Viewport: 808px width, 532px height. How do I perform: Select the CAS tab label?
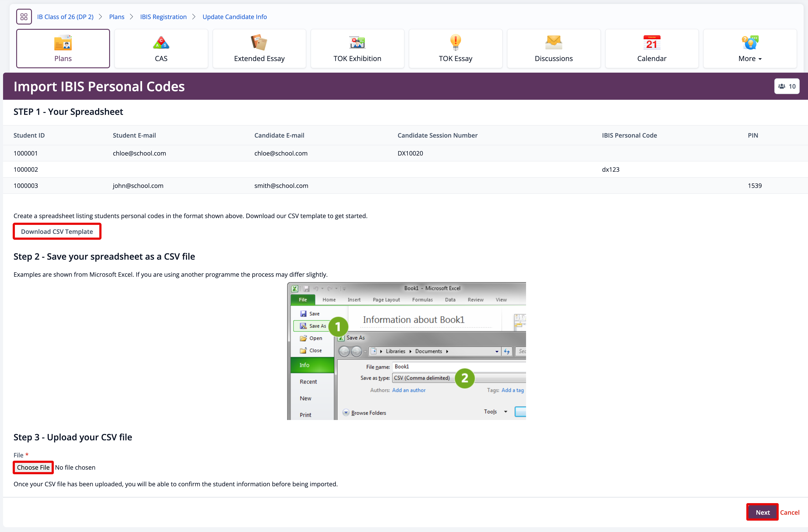coord(161,58)
